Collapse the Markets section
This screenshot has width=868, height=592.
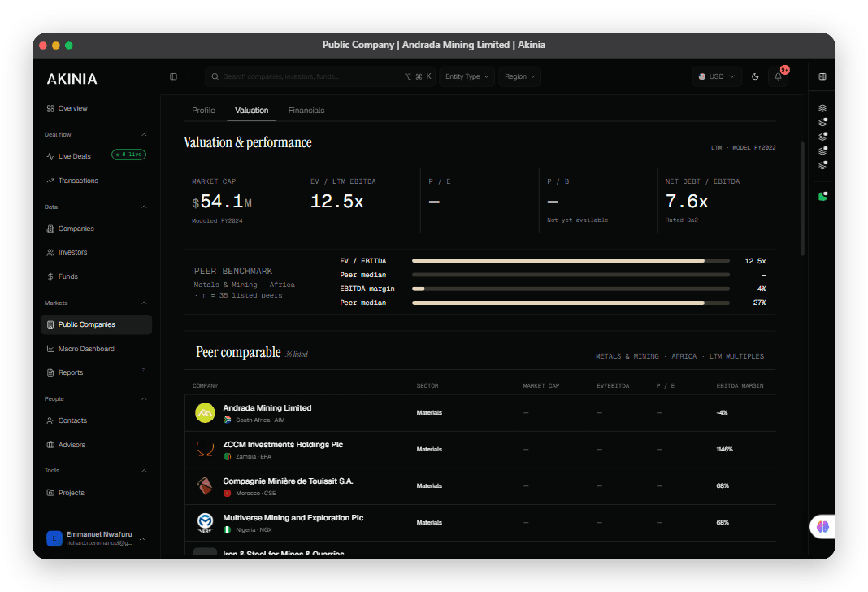click(144, 303)
